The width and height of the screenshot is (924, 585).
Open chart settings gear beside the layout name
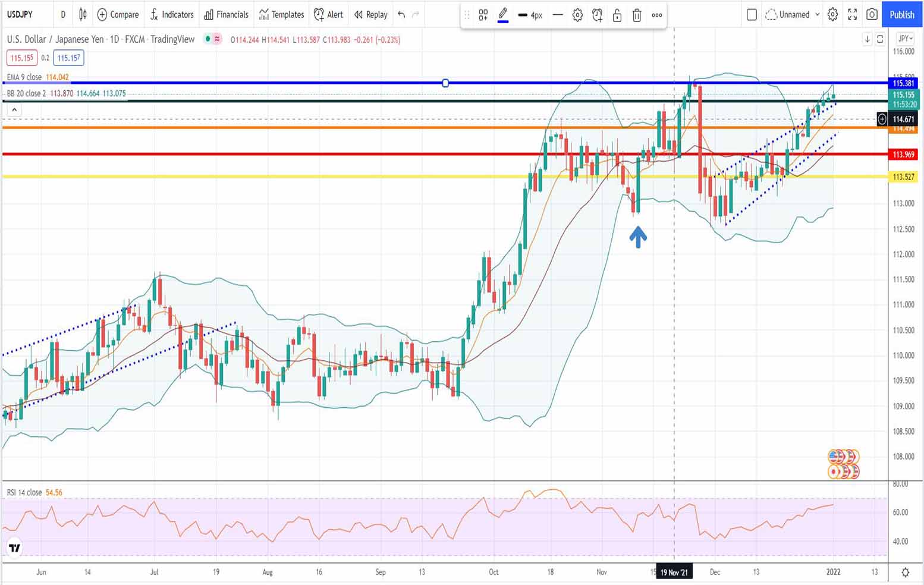(x=832, y=14)
